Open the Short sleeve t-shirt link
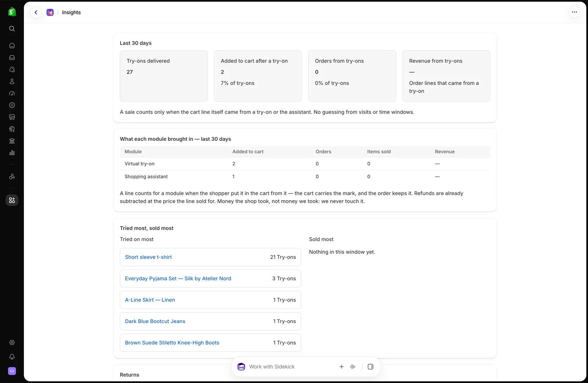Screen dimensions: 588x383 (148, 257)
